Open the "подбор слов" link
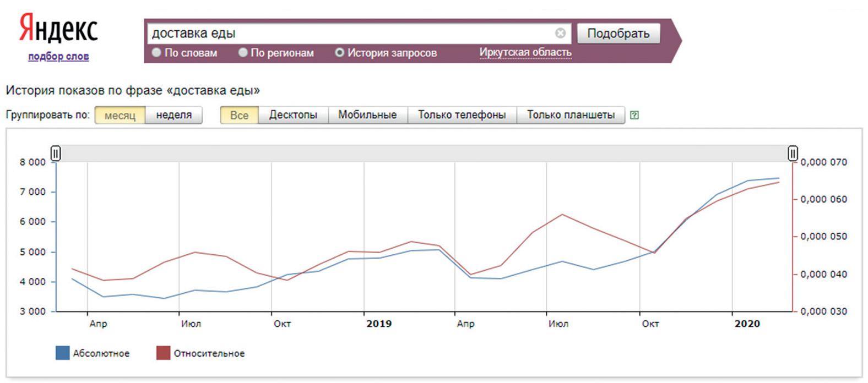This screenshot has width=868, height=383. pyautogui.click(x=58, y=57)
